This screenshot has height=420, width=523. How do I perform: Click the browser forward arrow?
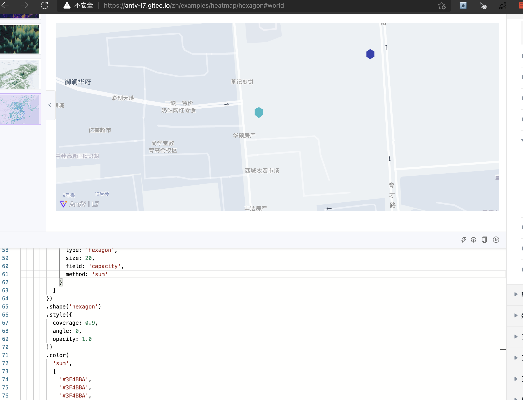24,5
